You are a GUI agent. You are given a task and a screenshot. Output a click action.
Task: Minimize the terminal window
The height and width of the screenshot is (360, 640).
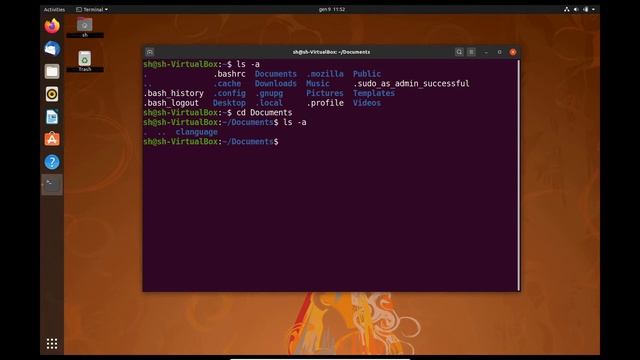coord(486,52)
